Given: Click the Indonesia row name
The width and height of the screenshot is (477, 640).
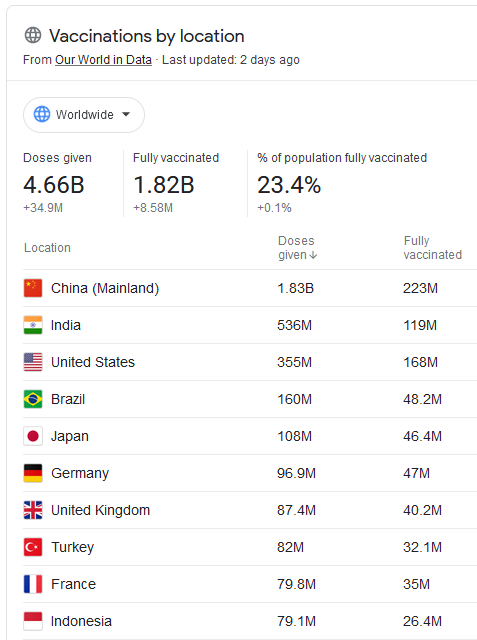Looking at the screenshot, I should (81, 621).
